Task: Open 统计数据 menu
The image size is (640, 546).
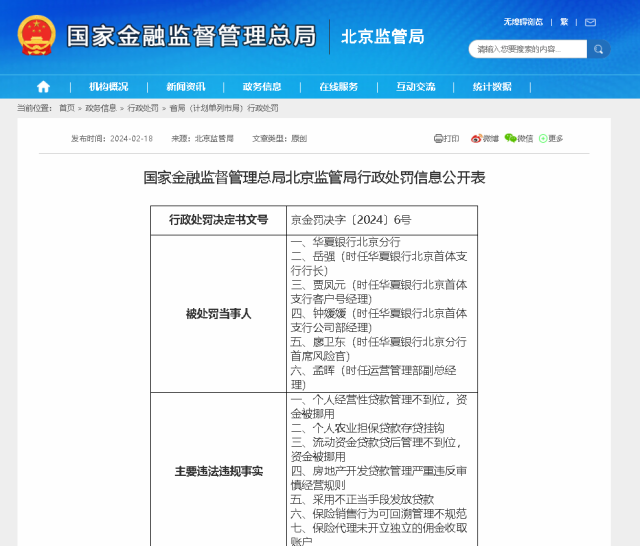Action: tap(492, 87)
